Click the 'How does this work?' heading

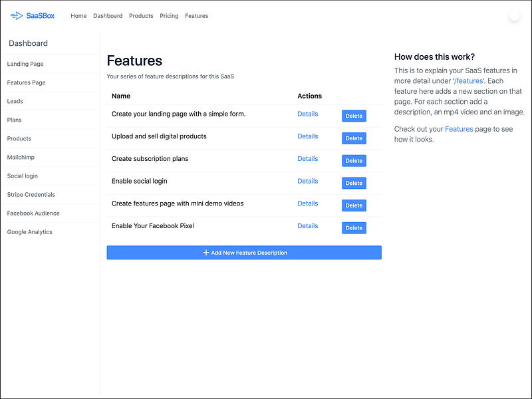(x=434, y=57)
